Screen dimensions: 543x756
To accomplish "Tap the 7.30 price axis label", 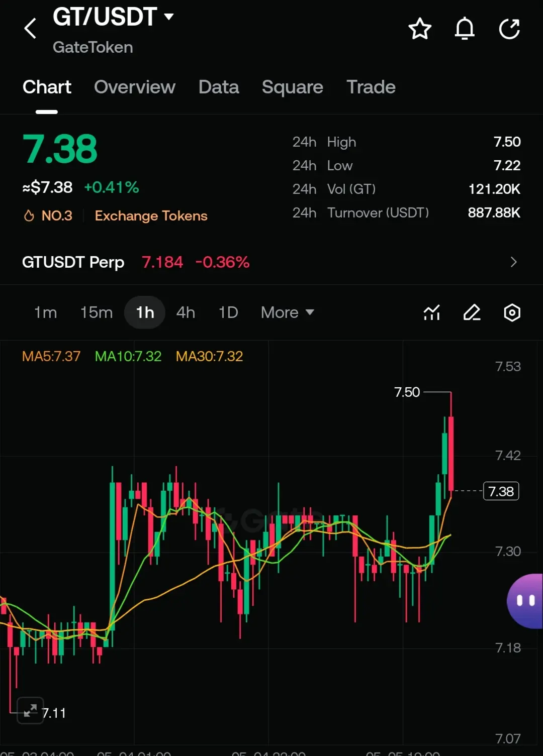I will 508,551.
